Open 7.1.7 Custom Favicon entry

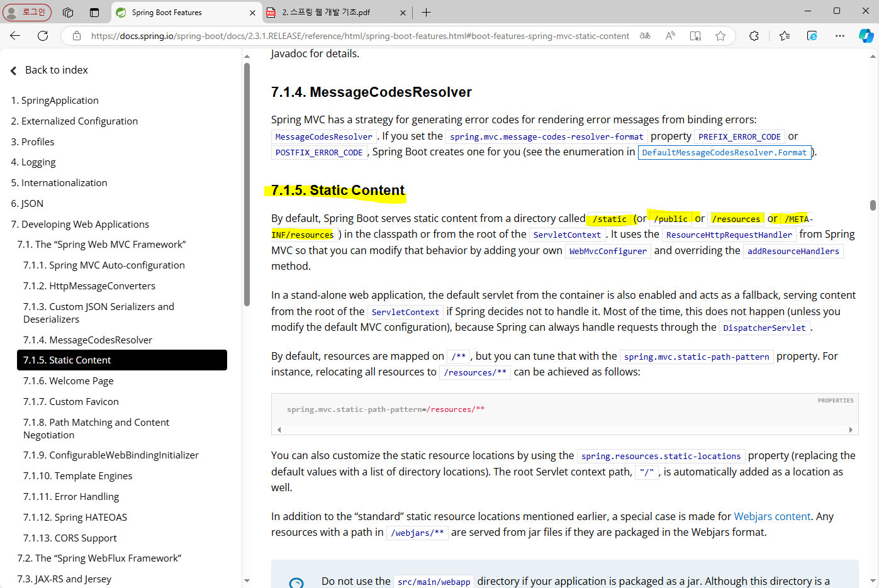tap(71, 401)
